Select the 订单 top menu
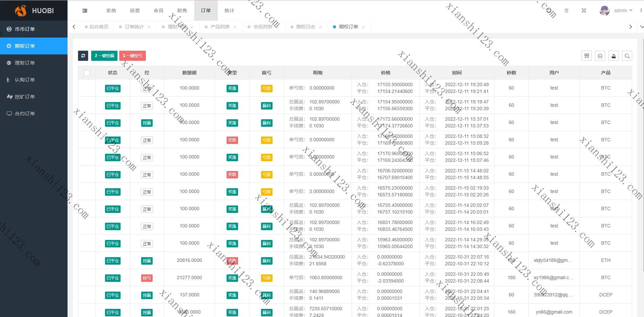Screen dimensions: 644x317 tap(206, 10)
